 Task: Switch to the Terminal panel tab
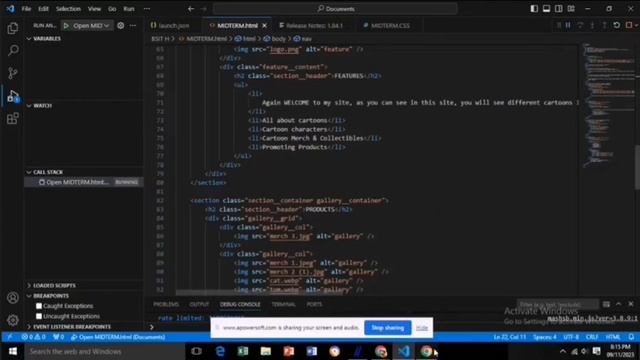pos(283,304)
